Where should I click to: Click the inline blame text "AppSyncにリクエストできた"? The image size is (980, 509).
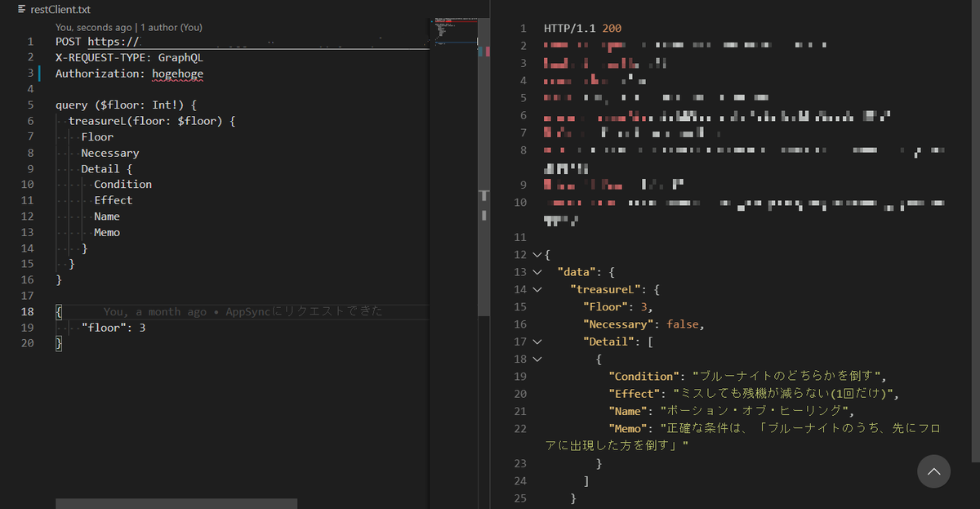tap(304, 311)
